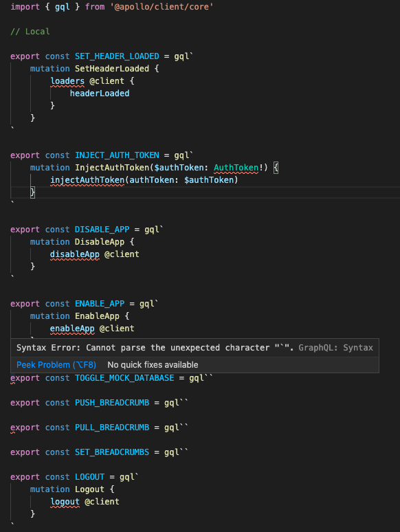400x532 pixels.
Task: Click the SET_BREADCRUMBS constant name
Action: [111, 452]
